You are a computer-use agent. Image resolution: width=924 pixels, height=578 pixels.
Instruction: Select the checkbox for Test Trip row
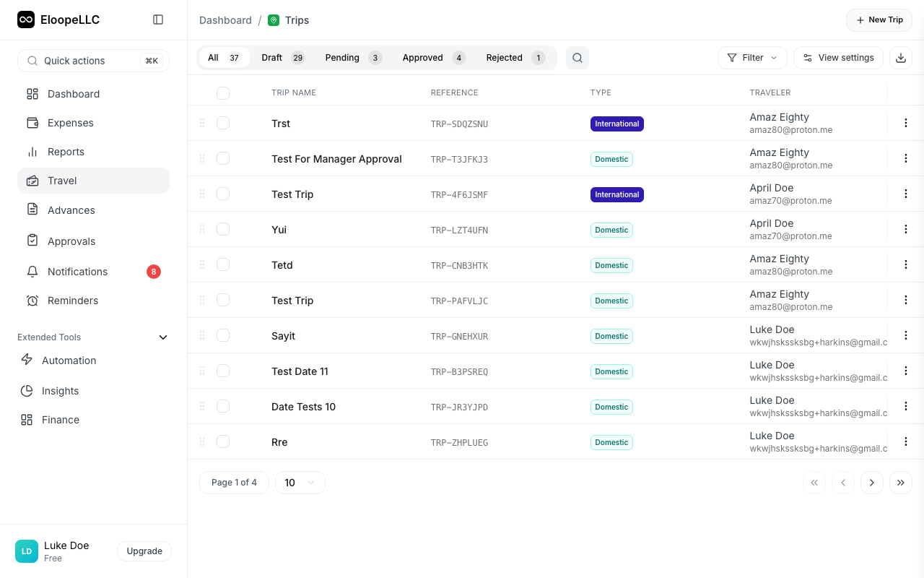click(x=223, y=194)
